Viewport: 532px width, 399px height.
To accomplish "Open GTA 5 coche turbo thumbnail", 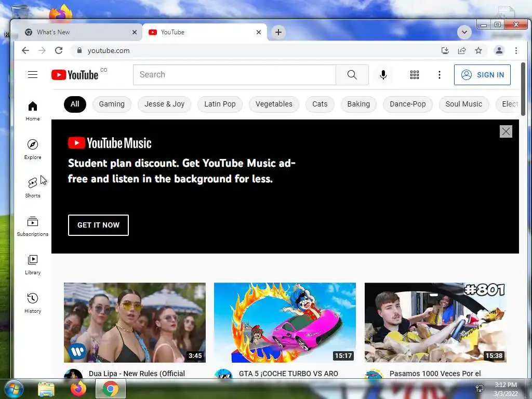I will 285,322.
